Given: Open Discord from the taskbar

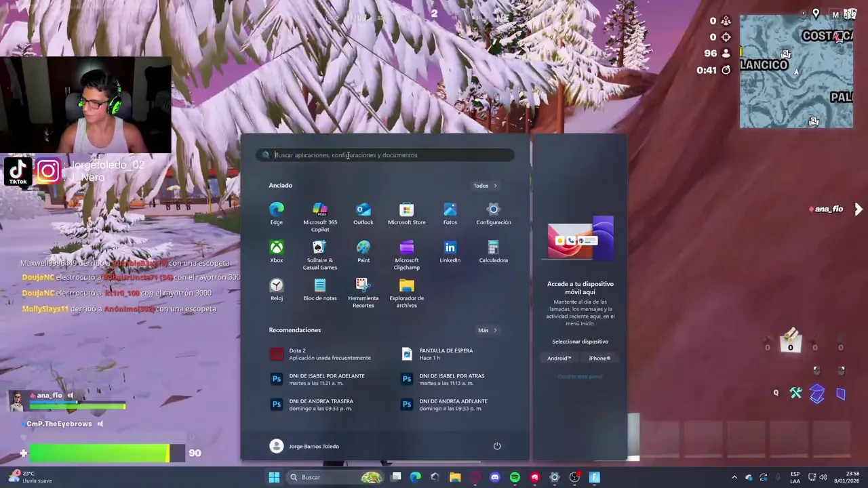Looking at the screenshot, I should click(495, 477).
